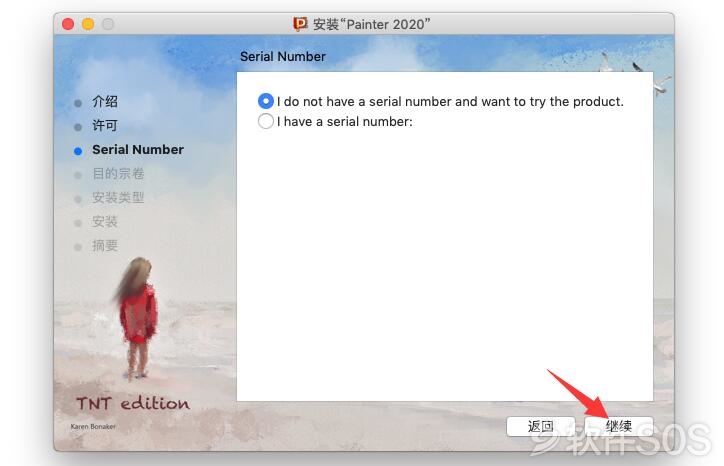Viewport: 724px width, 466px height.
Task: Click the Painter icon in title bar
Action: [300, 24]
